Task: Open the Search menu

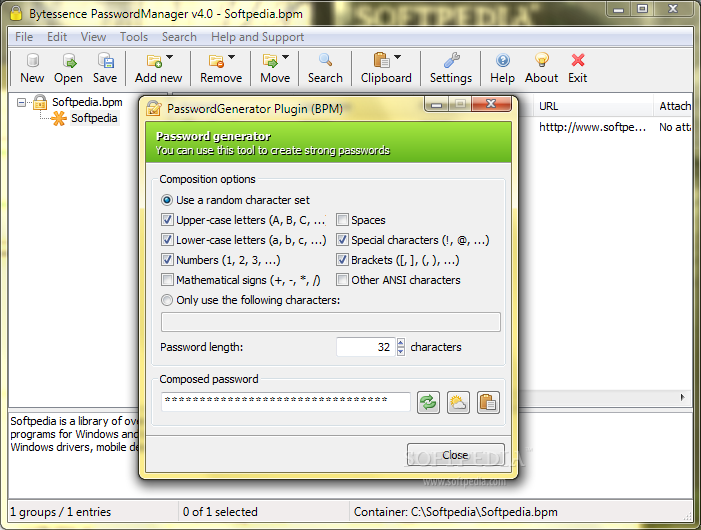Action: 179,37
